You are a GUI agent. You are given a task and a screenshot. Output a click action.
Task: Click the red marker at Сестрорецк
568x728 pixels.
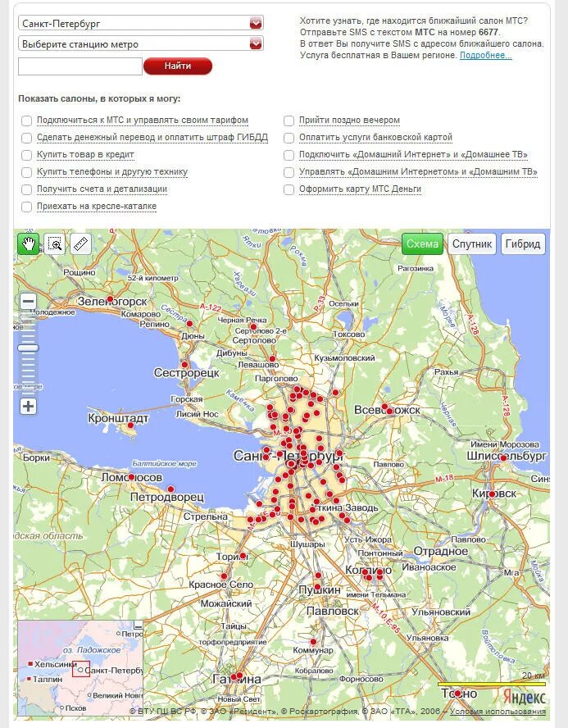(184, 365)
